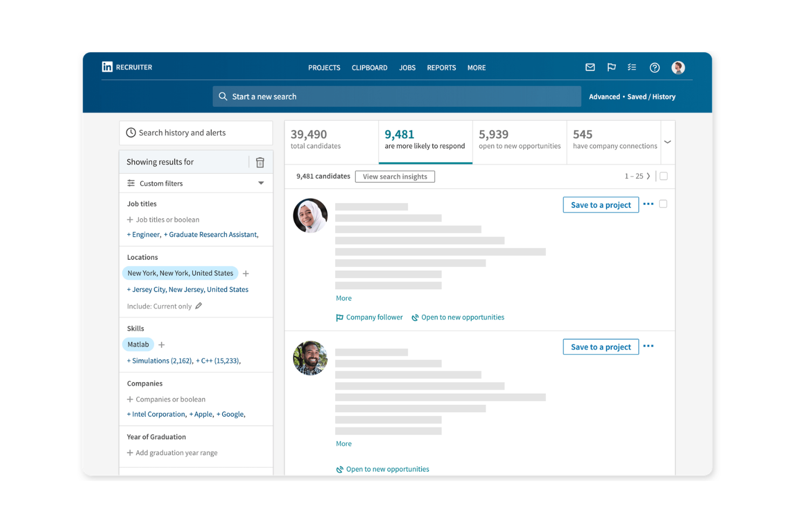Open Advanced search link
The width and height of the screenshot is (798, 532).
604,96
